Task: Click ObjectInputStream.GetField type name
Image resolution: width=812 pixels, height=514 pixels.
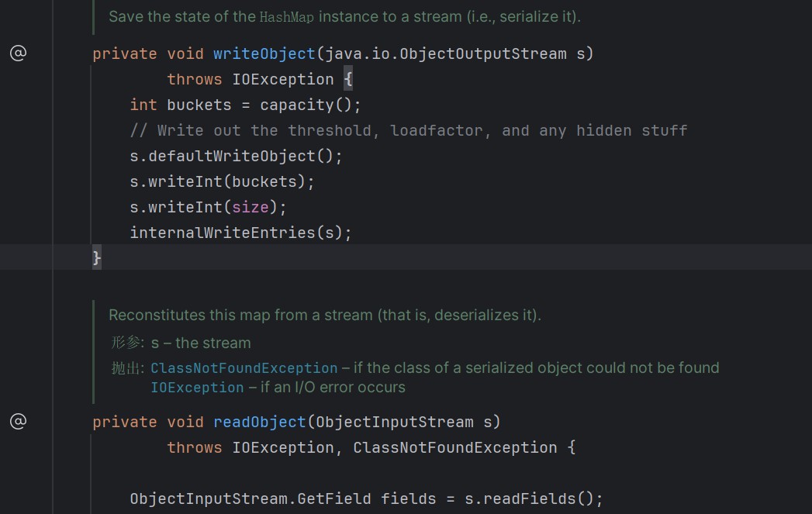Action: (x=251, y=498)
